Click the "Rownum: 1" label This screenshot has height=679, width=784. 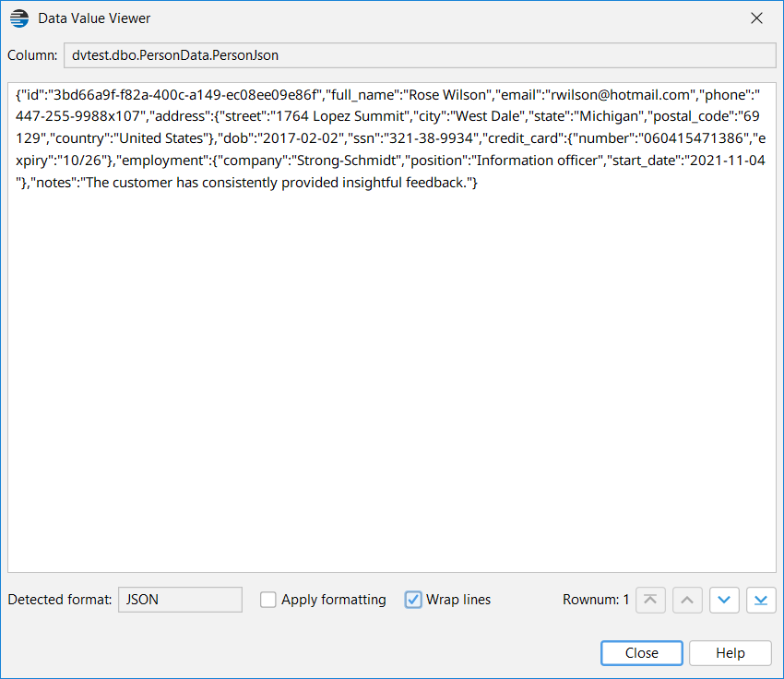click(x=596, y=600)
